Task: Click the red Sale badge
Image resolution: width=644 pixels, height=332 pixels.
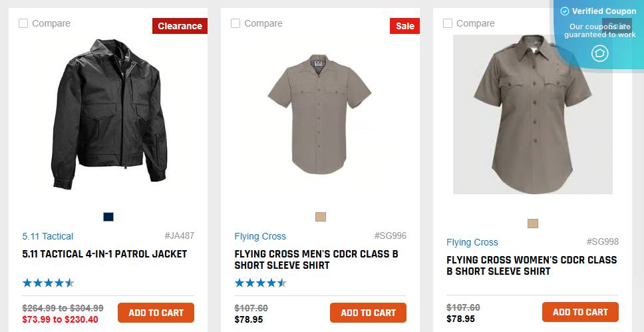Action: click(404, 26)
